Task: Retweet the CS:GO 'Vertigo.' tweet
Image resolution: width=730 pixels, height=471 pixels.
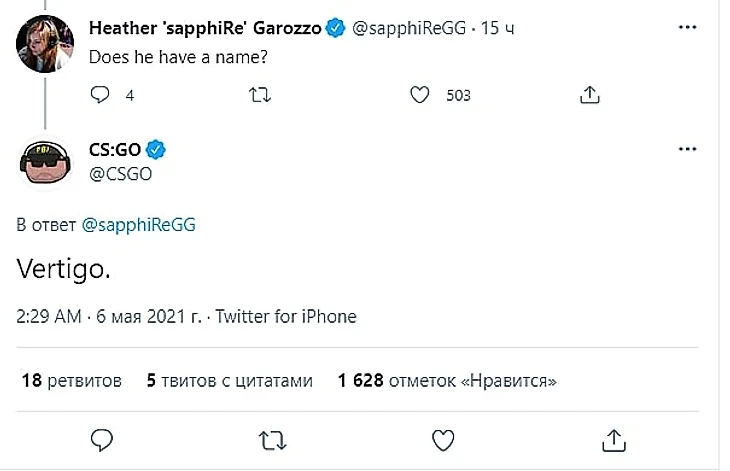Action: [x=270, y=439]
